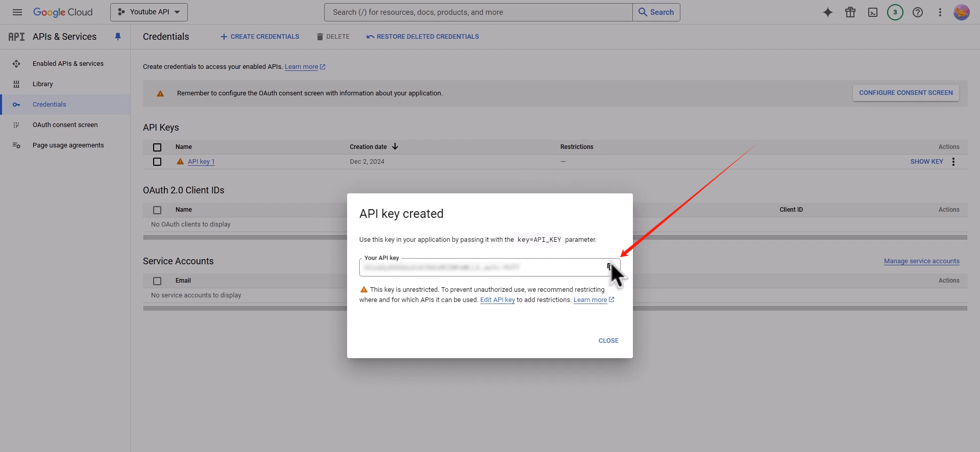Sort by Creation date column arrow
Image resolution: width=980 pixels, height=452 pixels.
click(395, 147)
